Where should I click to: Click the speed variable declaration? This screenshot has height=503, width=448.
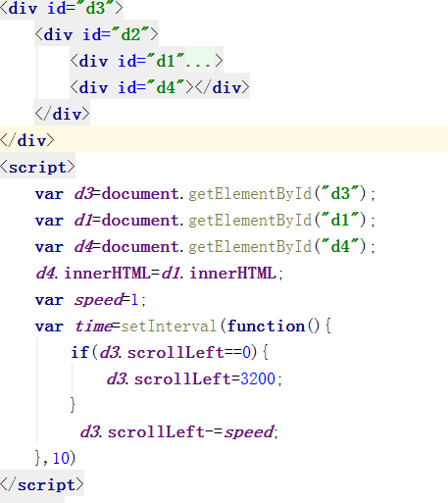click(x=90, y=300)
